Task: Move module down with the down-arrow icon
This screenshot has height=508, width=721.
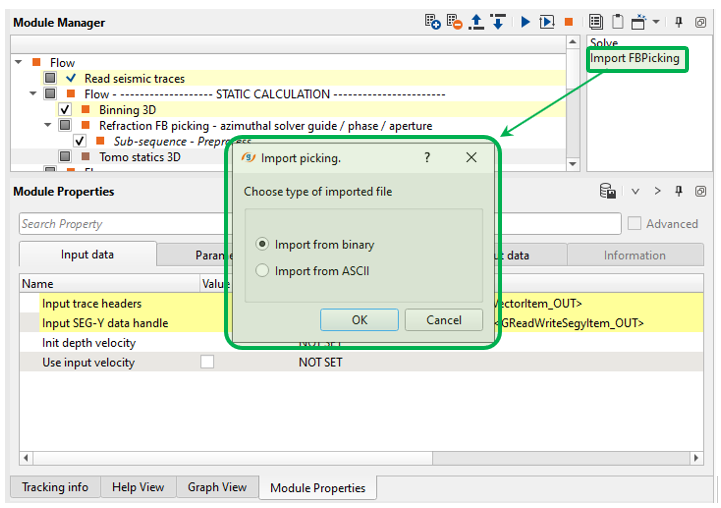Action: tap(497, 22)
